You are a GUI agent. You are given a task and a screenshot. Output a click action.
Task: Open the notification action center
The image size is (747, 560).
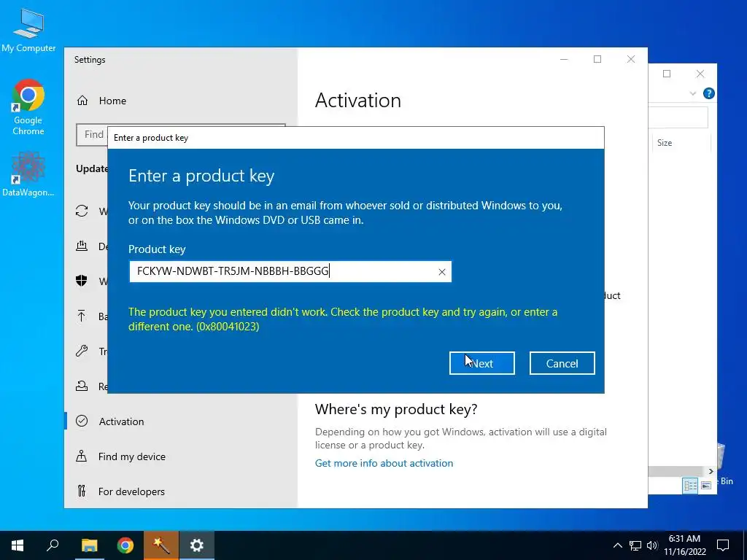click(723, 545)
